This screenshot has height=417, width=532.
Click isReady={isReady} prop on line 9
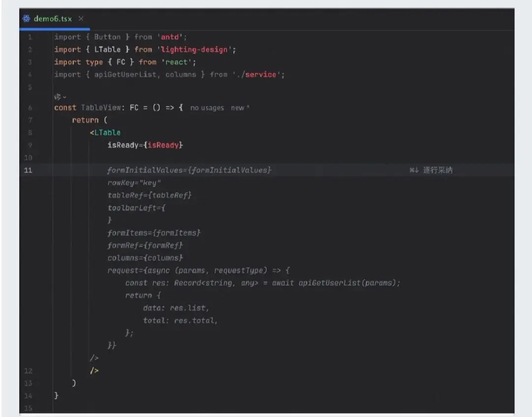[145, 145]
